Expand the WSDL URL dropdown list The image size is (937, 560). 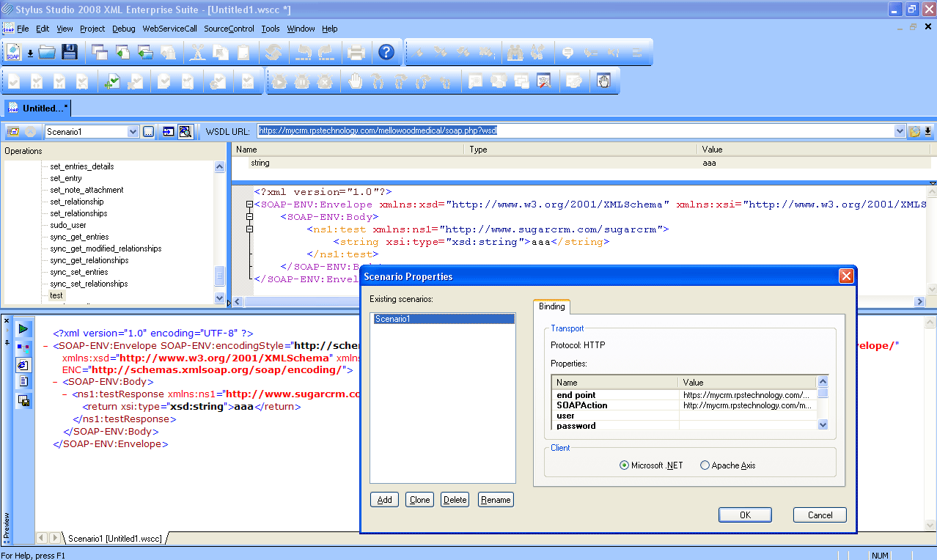900,132
